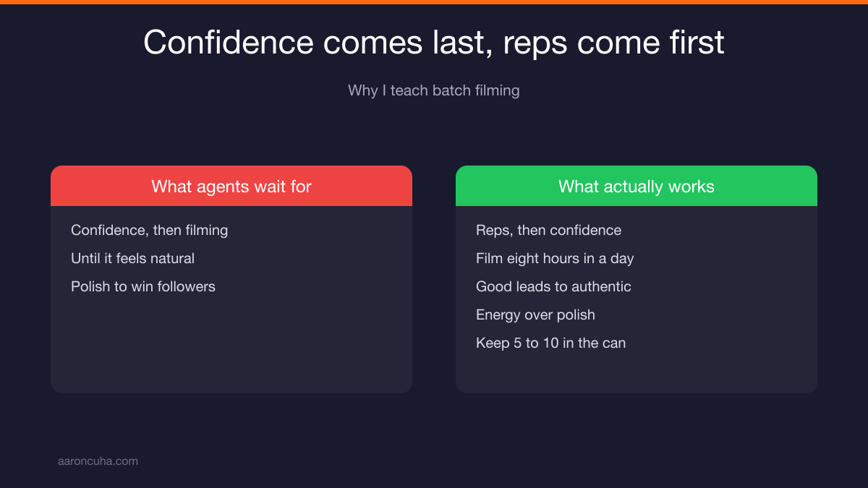Select the subtitle 'Why I teach batch filming'
868x488 pixels.
point(434,90)
